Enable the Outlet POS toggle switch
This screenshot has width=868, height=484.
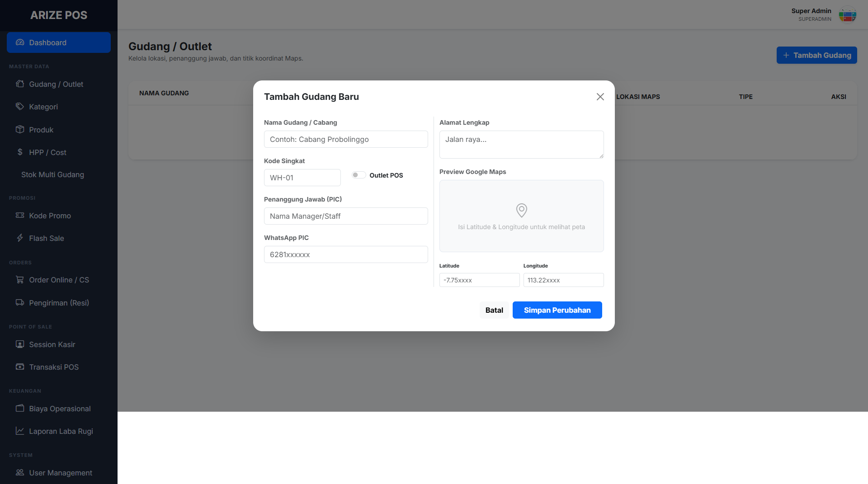[359, 175]
